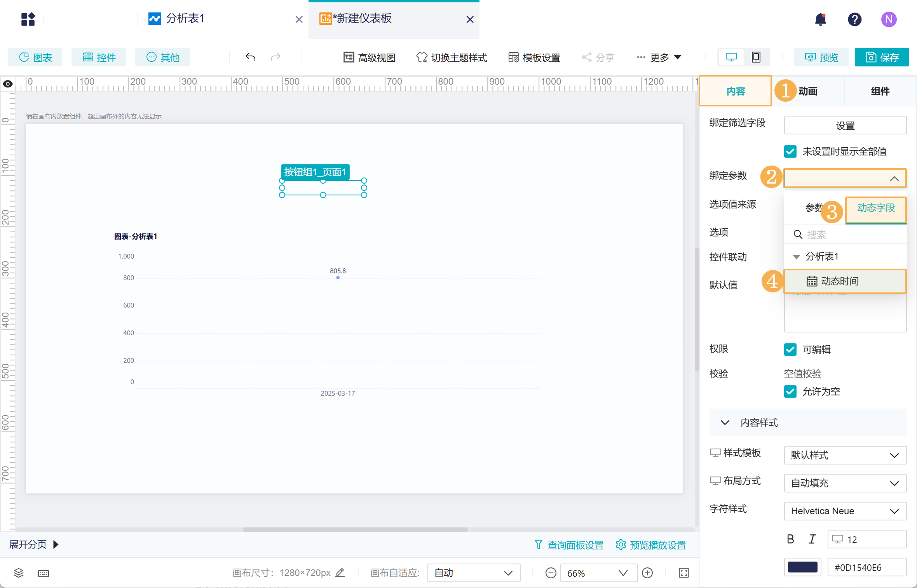Image resolution: width=917 pixels, height=588 pixels.
Task: Switch to the 组件 panel tab
Action: click(x=880, y=91)
